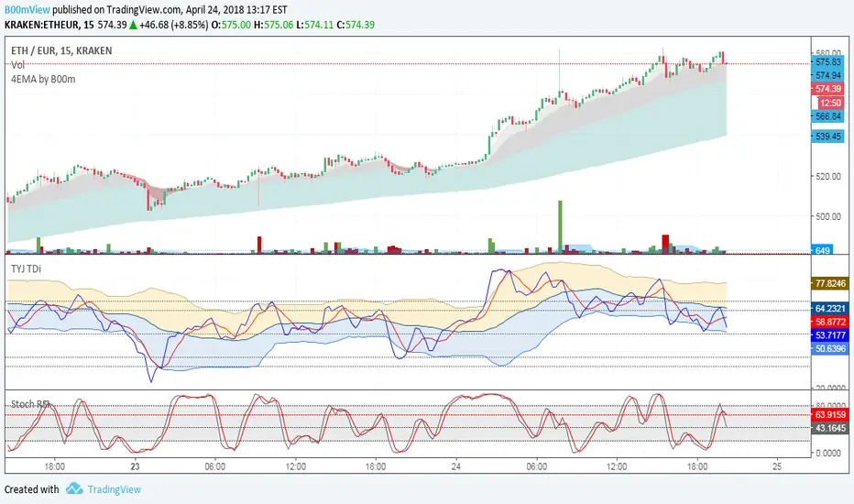Click the 64.2321 TDi value label
Image resolution: width=854 pixels, height=504 pixels.
(829, 309)
